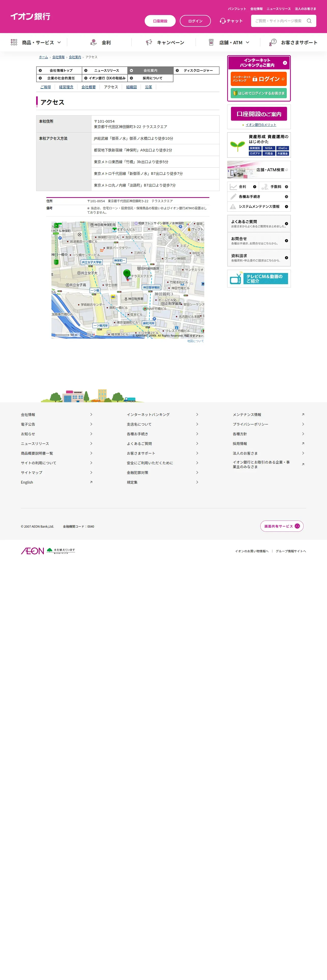Open footer サイトマップ chevron

click(x=91, y=472)
